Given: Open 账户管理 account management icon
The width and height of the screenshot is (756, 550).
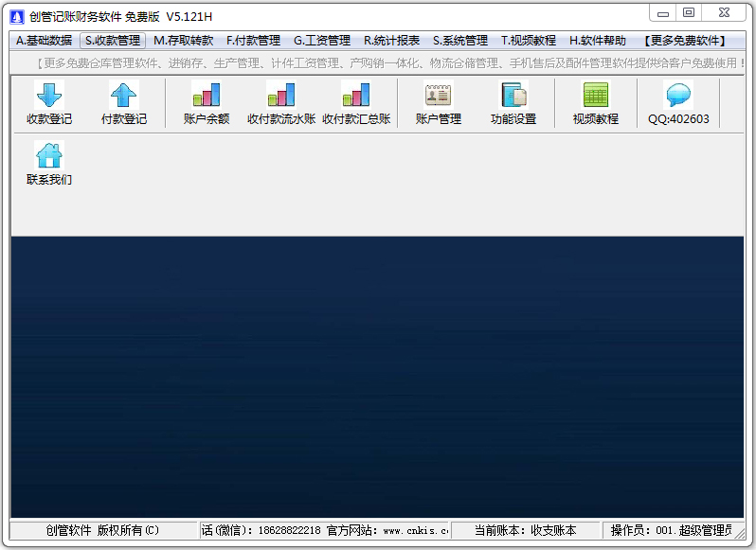Looking at the screenshot, I should pyautogui.click(x=439, y=95).
